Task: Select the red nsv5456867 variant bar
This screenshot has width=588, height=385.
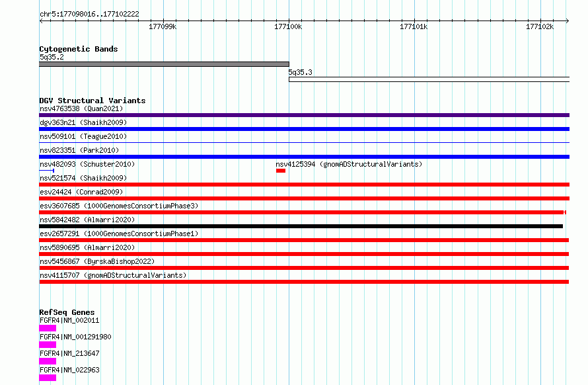Action: click(x=304, y=268)
